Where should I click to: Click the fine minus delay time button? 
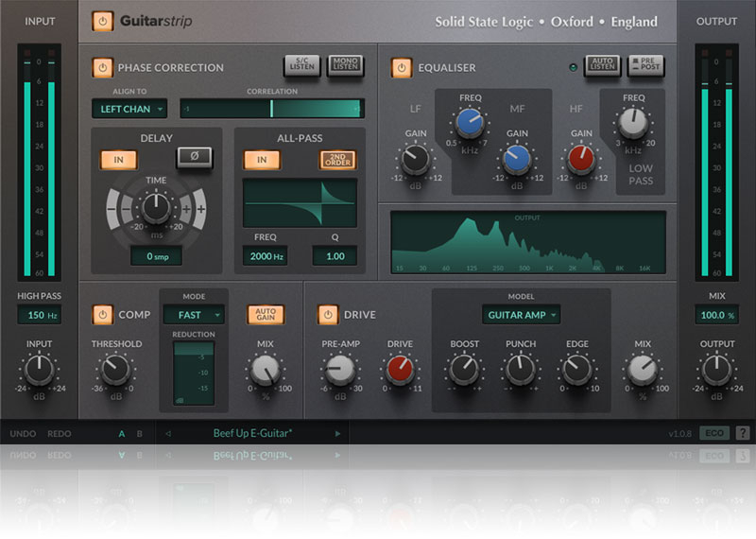point(127,209)
